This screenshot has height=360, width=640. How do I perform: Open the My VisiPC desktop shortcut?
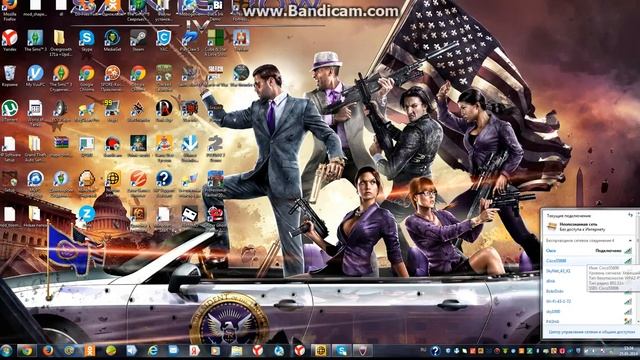pyautogui.click(x=35, y=76)
